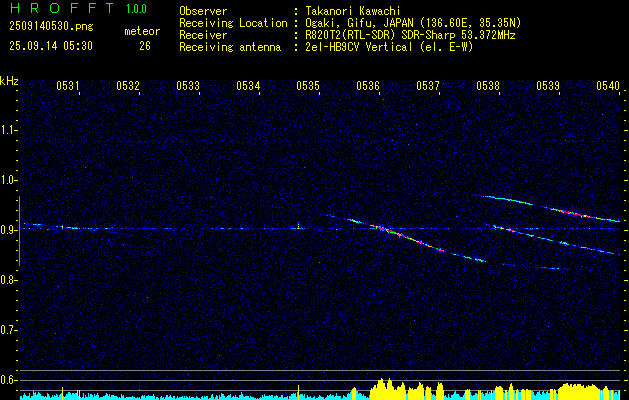629x400 pixels.
Task: Click the 0.7 frequency axis label
Action: coord(8,330)
